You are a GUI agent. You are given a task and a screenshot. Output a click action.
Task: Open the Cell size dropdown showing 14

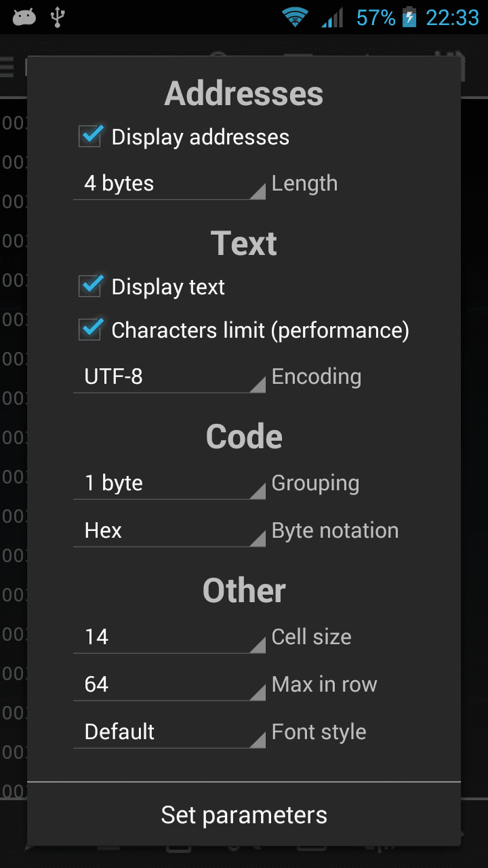[x=169, y=637]
